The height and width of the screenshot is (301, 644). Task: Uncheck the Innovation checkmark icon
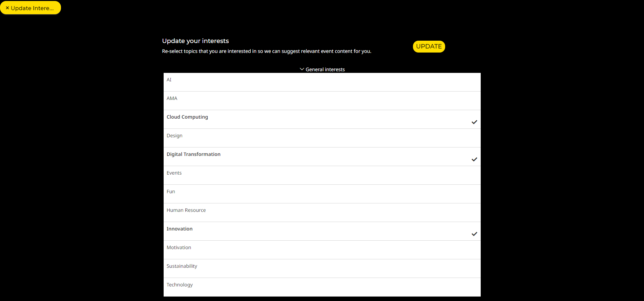point(474,234)
